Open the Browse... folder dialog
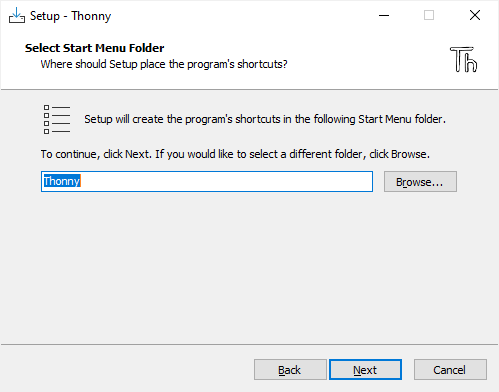Image resolution: width=499 pixels, height=392 pixels. pyautogui.click(x=420, y=182)
